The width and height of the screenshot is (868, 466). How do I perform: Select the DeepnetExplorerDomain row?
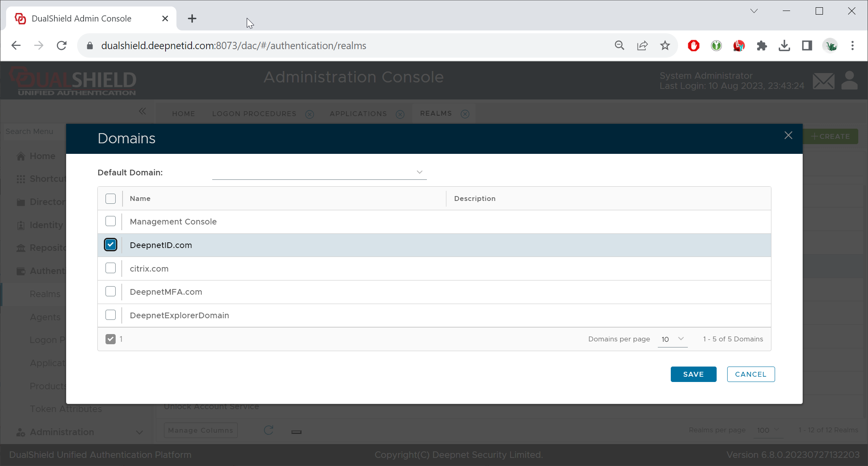pos(179,315)
